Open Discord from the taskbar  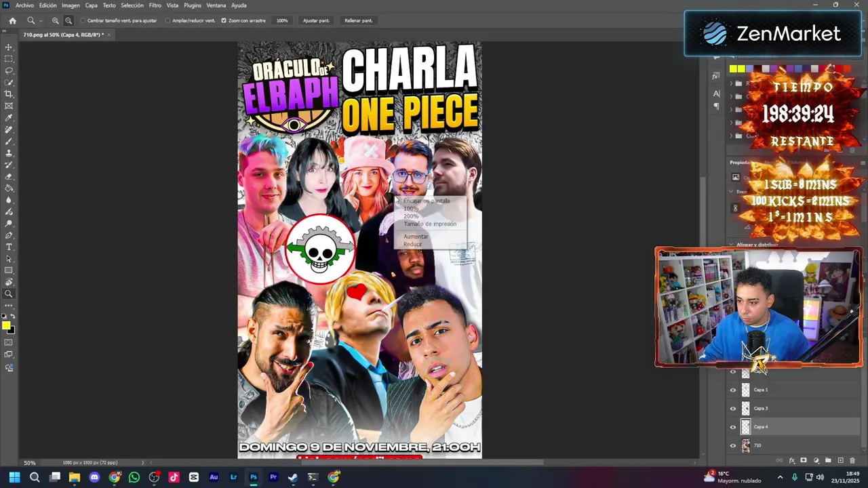[x=94, y=477]
